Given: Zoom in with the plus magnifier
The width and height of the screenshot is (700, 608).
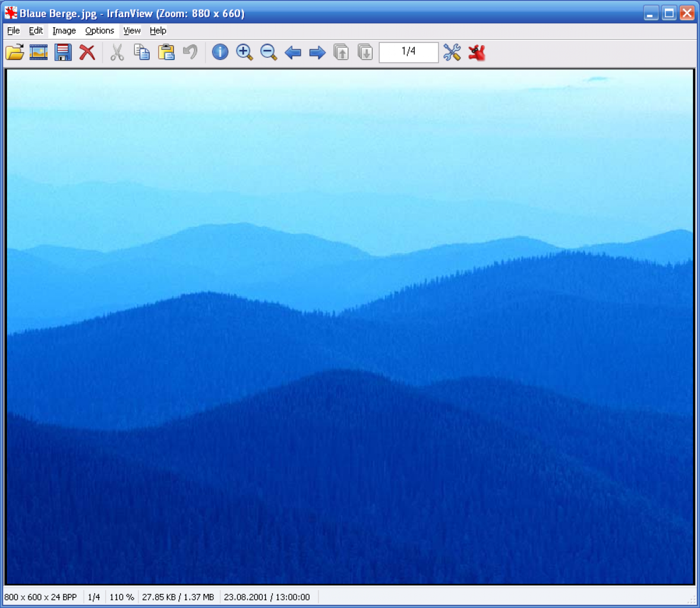Looking at the screenshot, I should (x=244, y=52).
